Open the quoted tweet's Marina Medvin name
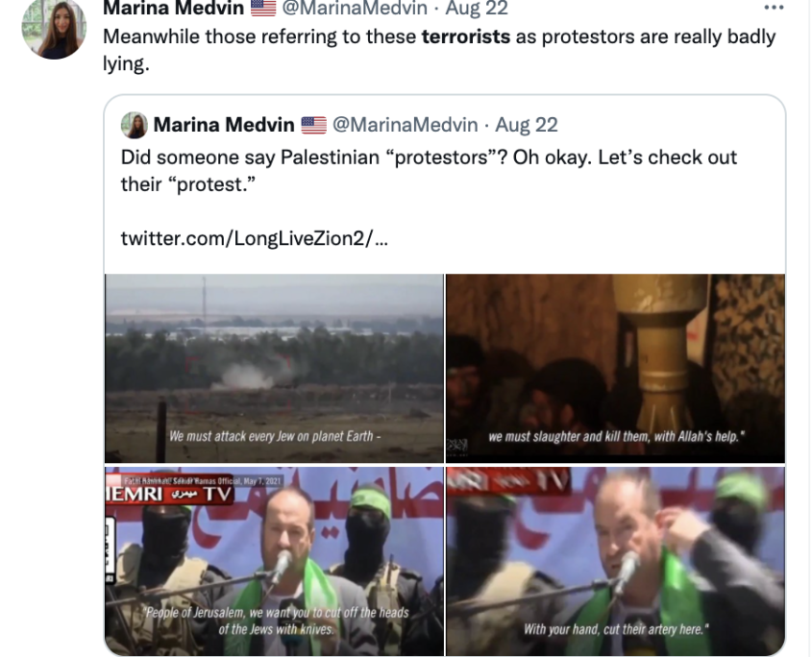 click(224, 125)
